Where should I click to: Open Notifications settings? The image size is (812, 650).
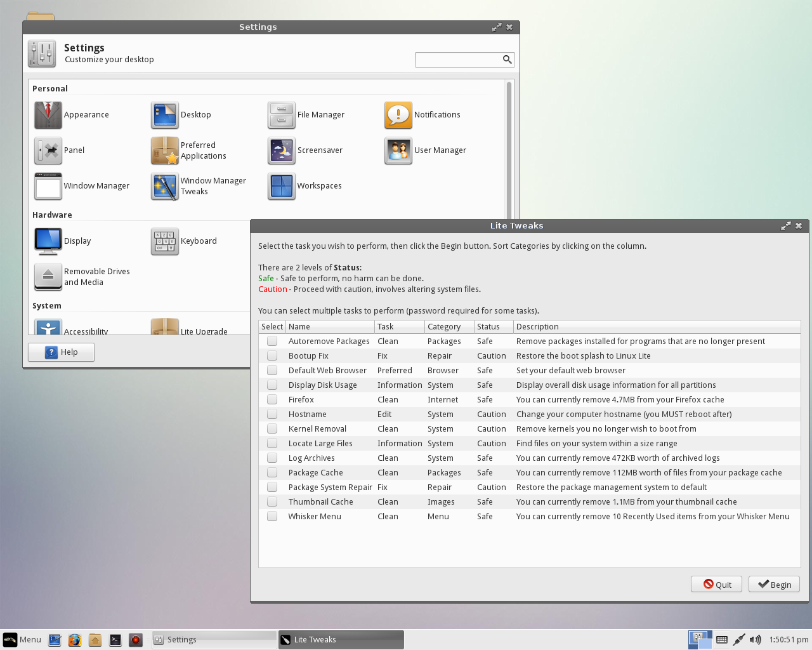pyautogui.click(x=422, y=115)
